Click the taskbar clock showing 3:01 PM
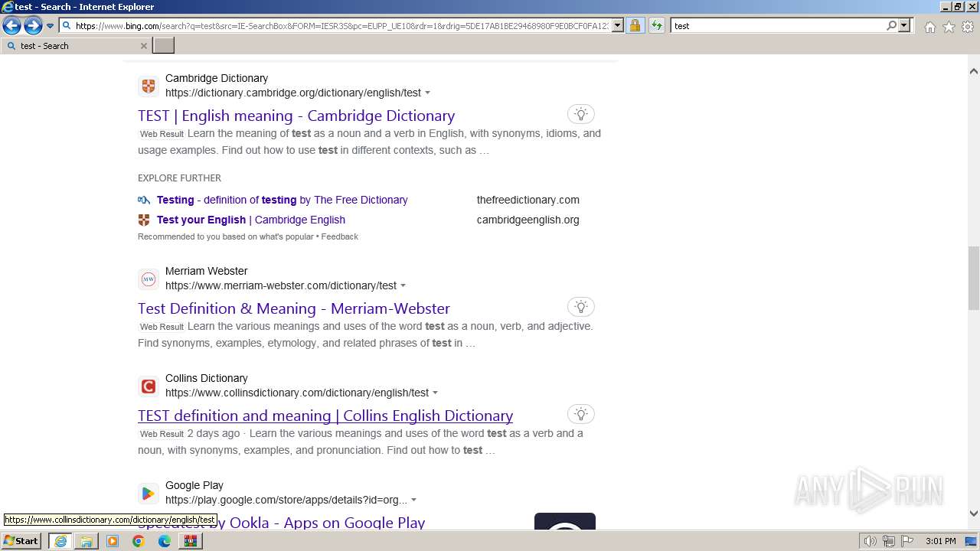The height and width of the screenshot is (551, 980). click(x=940, y=541)
